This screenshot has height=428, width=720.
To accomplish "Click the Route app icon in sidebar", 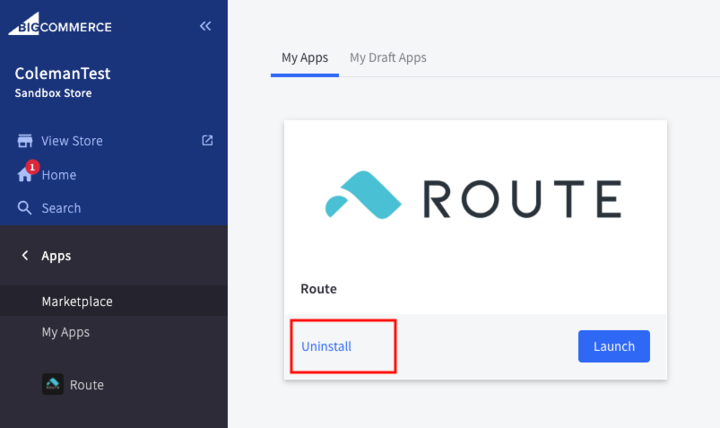I will pyautogui.click(x=53, y=384).
